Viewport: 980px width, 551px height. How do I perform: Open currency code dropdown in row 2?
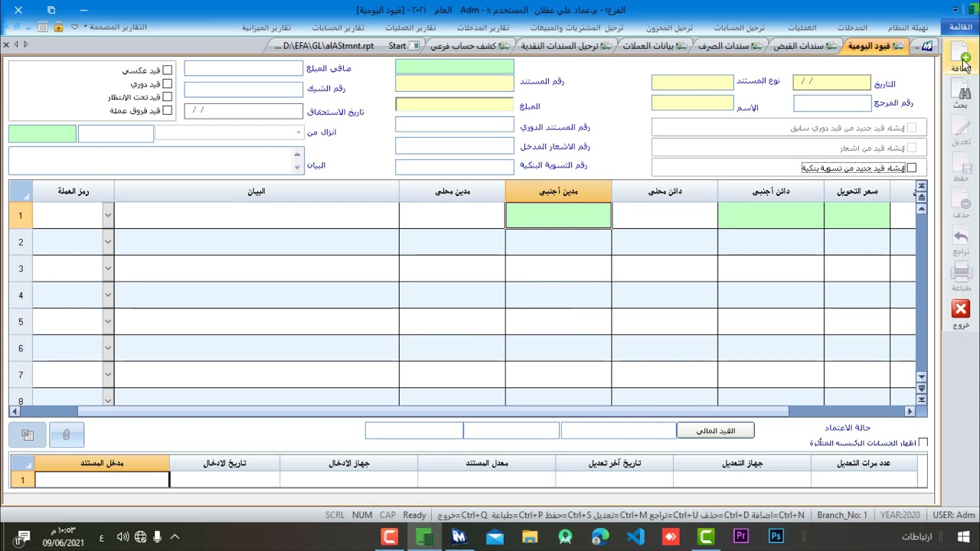tap(107, 242)
